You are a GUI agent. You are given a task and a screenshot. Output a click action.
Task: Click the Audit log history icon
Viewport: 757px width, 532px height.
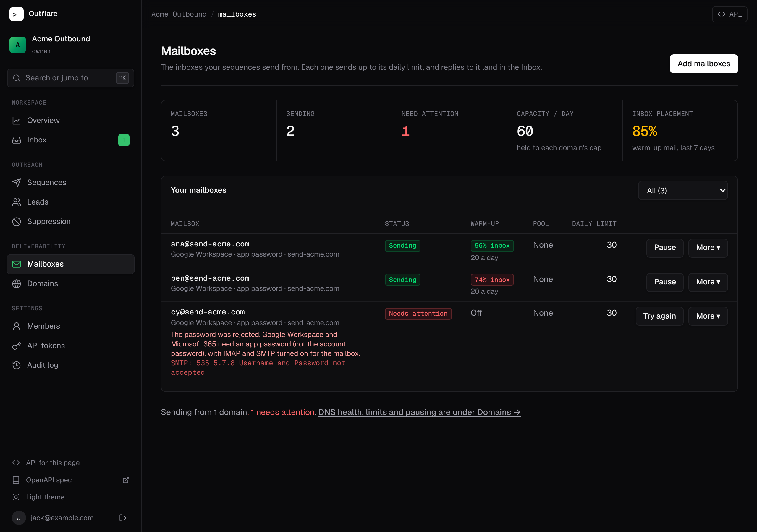[17, 365]
